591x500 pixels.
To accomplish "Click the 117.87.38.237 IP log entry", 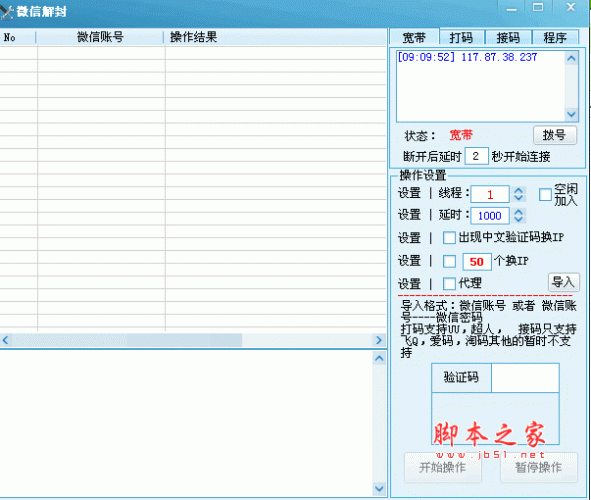I will [x=467, y=57].
